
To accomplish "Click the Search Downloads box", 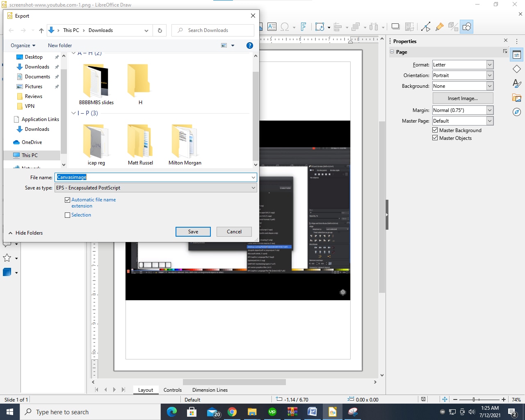I will tap(213, 30).
